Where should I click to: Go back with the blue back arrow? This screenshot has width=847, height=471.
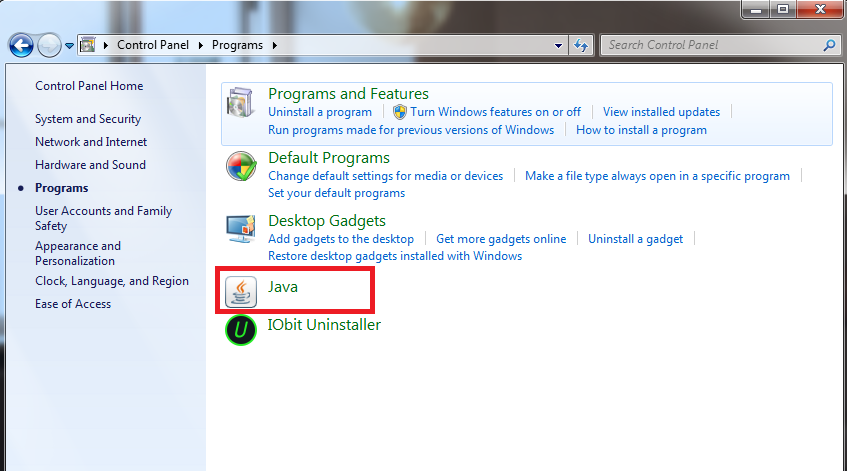click(x=21, y=45)
